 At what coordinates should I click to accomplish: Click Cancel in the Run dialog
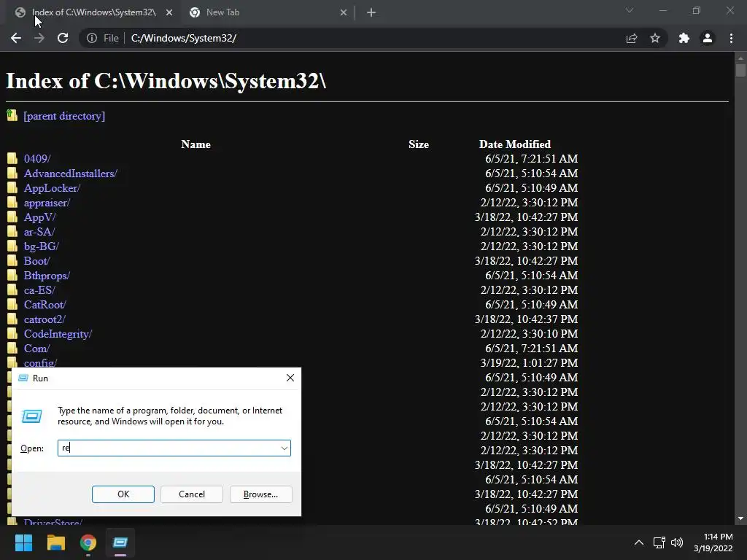192,494
